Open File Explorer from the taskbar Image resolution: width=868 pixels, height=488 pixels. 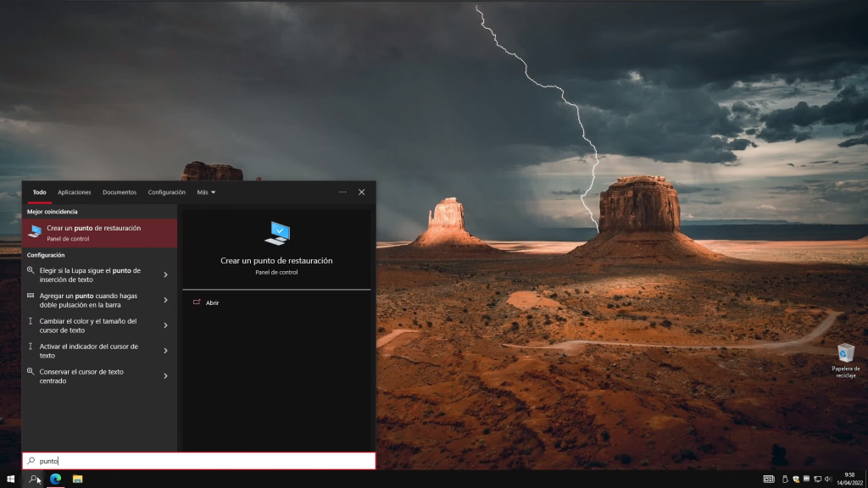[77, 479]
